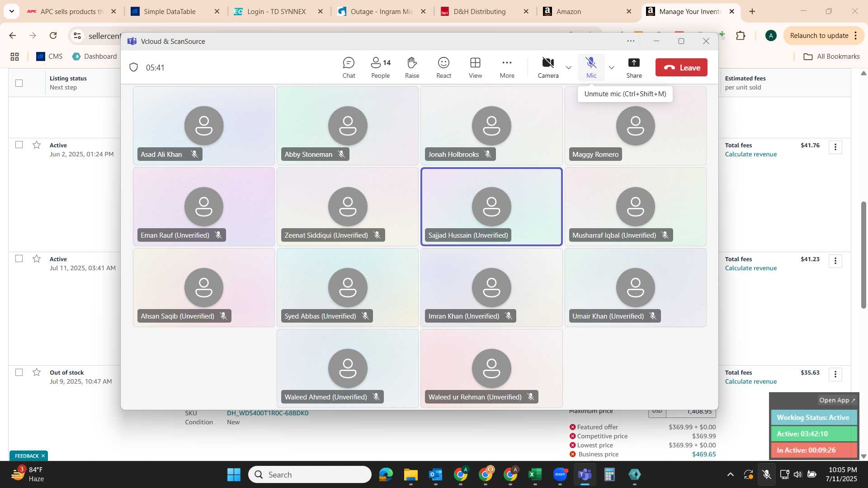Open the All Bookmarks folder
Screen dimensions: 868x488
click(x=831, y=56)
